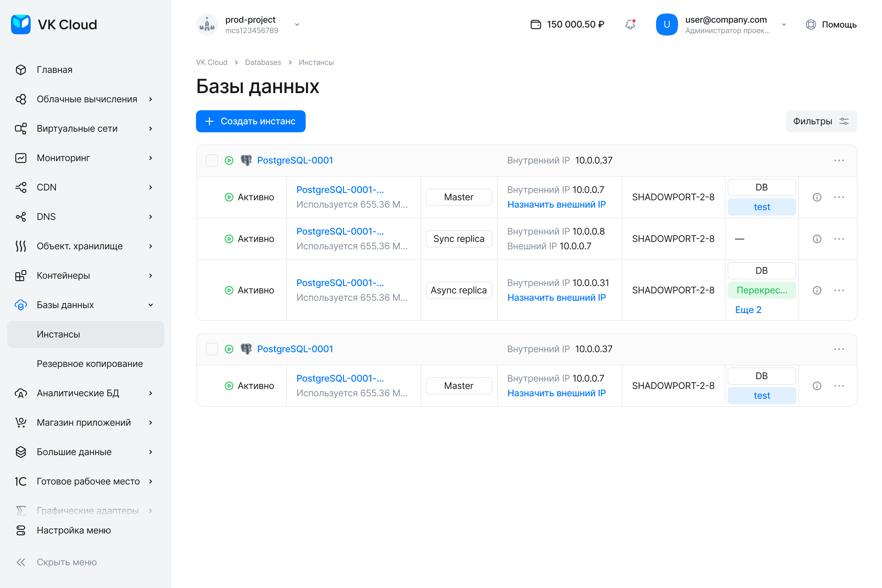This screenshot has height=588, width=882.
Task: Click the CDN sidebar icon
Action: point(21,187)
